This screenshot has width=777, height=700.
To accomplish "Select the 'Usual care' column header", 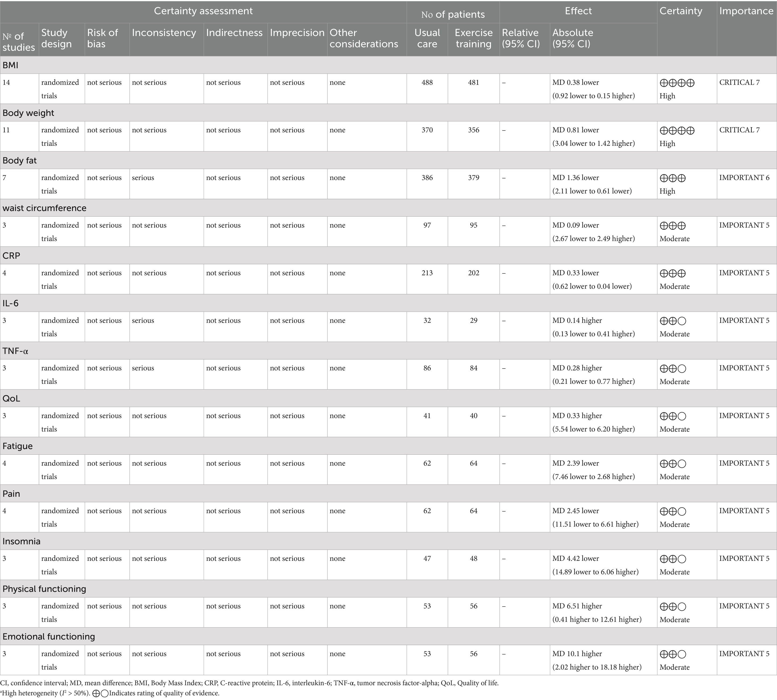I will pos(427,38).
